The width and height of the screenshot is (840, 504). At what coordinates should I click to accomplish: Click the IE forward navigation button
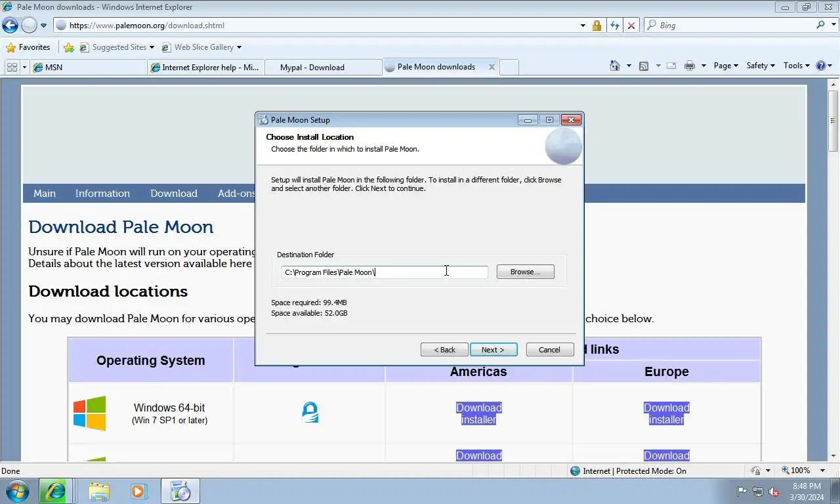[29, 26]
